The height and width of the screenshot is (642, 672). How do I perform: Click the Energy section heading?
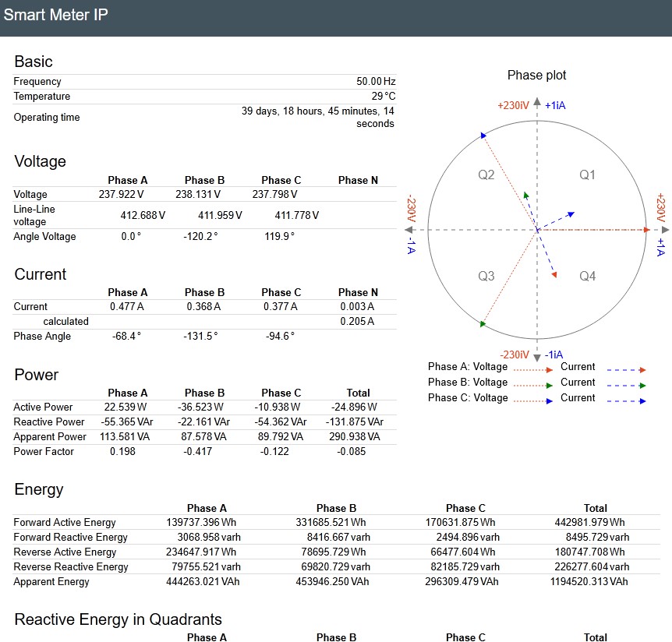pyautogui.click(x=38, y=489)
